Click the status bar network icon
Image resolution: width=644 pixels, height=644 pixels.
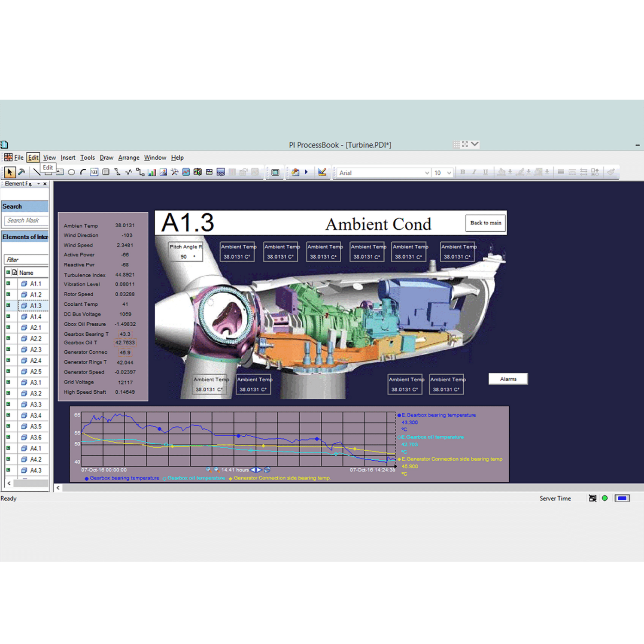[592, 498]
